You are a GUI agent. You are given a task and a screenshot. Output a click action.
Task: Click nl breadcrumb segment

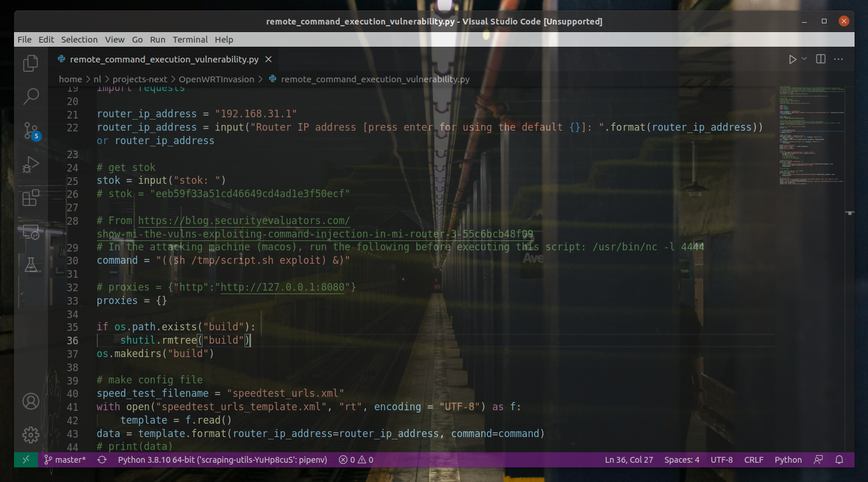tap(97, 79)
